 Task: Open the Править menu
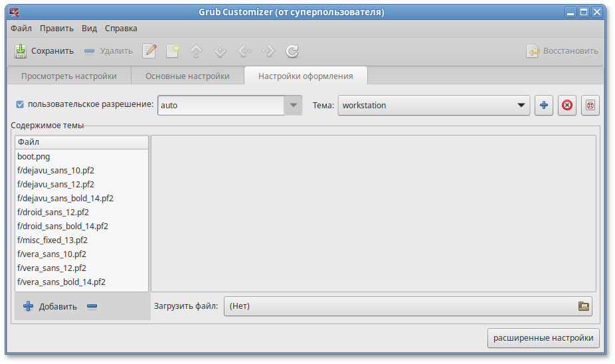56,29
